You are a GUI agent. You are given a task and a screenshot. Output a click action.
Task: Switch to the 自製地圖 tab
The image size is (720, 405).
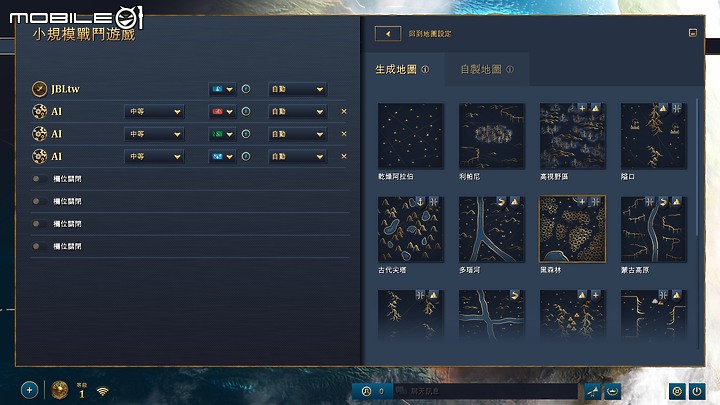point(487,69)
